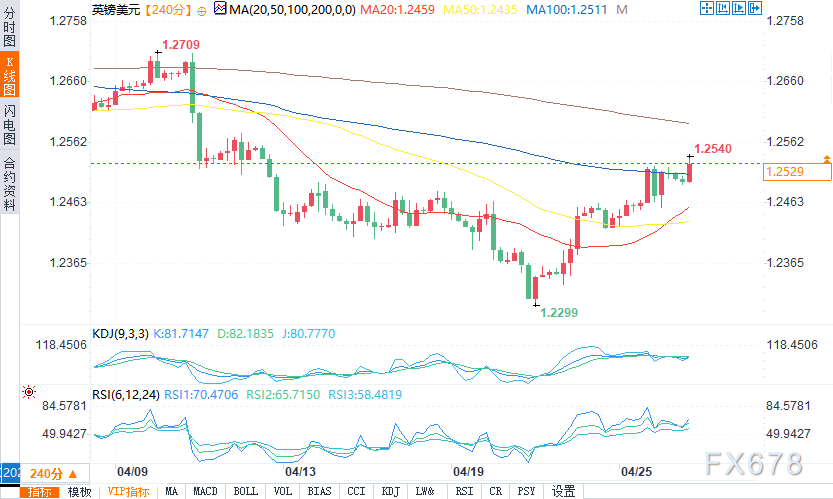This screenshot has width=833, height=499.
Task: Click the current price tag 1.2529
Action: click(797, 172)
